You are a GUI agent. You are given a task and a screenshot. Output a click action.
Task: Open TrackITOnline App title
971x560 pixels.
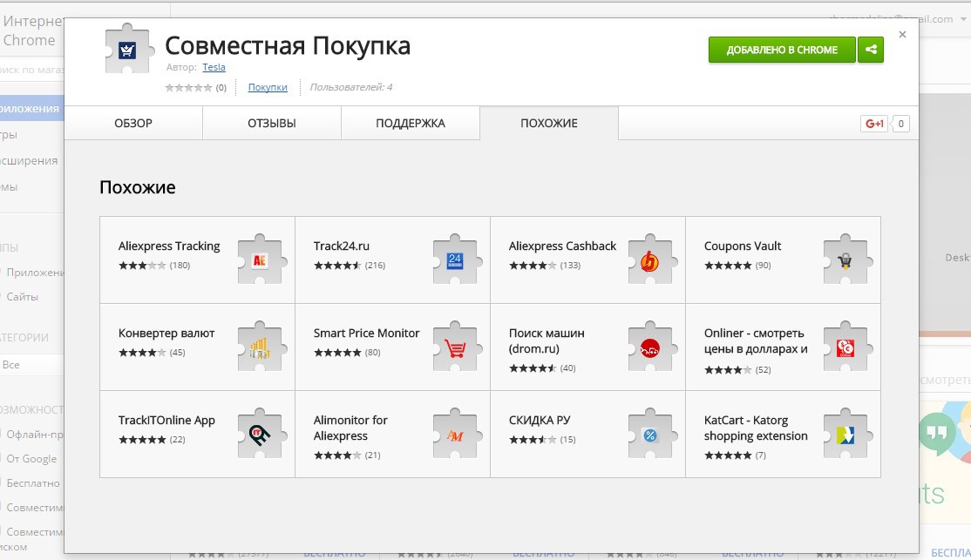click(166, 420)
